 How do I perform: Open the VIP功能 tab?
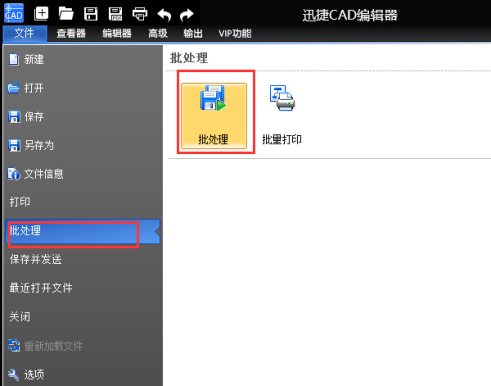[235, 34]
